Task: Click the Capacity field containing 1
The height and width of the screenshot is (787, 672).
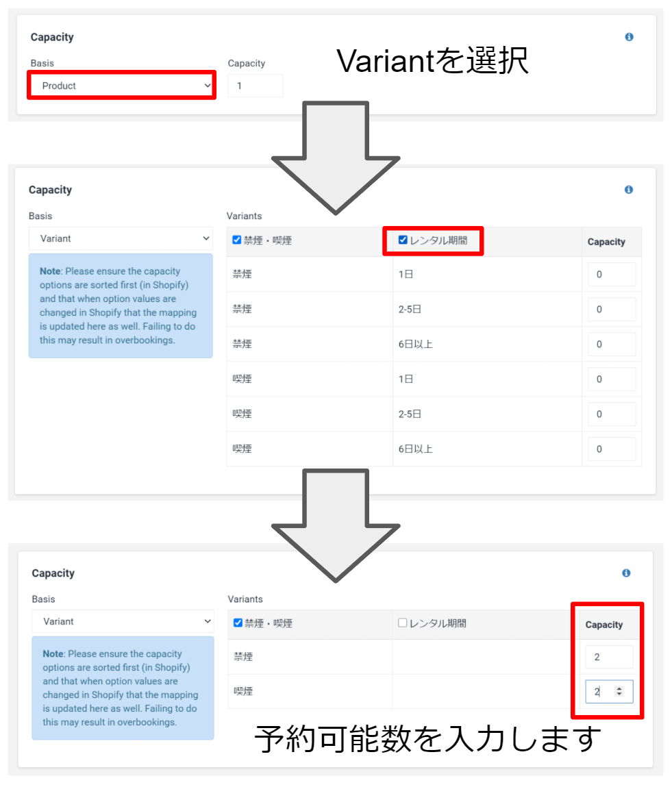Action: tap(255, 86)
